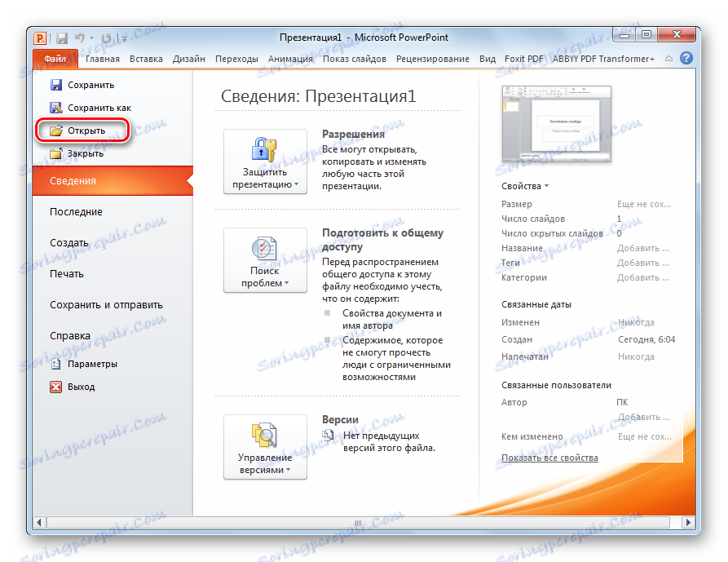Screen dimensions: 728x562
Task: Open the folder icon next to Открыть
Action: 56,131
